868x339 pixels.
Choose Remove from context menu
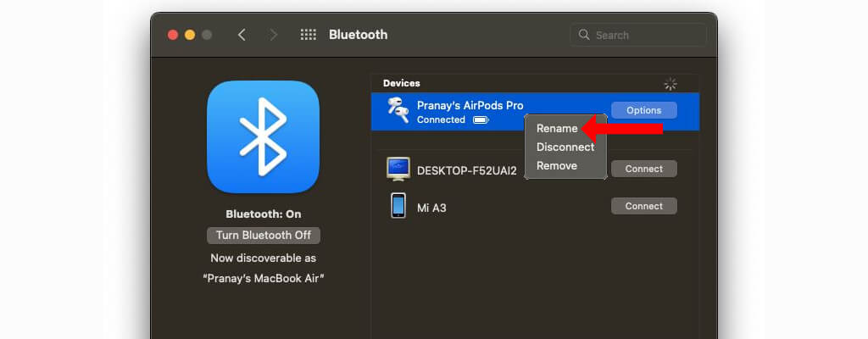point(556,165)
